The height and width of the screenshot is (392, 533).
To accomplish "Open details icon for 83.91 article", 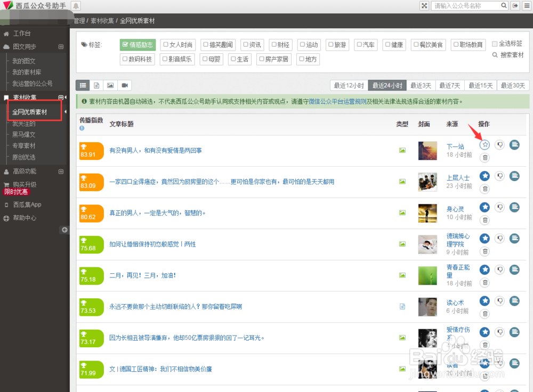I will coord(515,145).
